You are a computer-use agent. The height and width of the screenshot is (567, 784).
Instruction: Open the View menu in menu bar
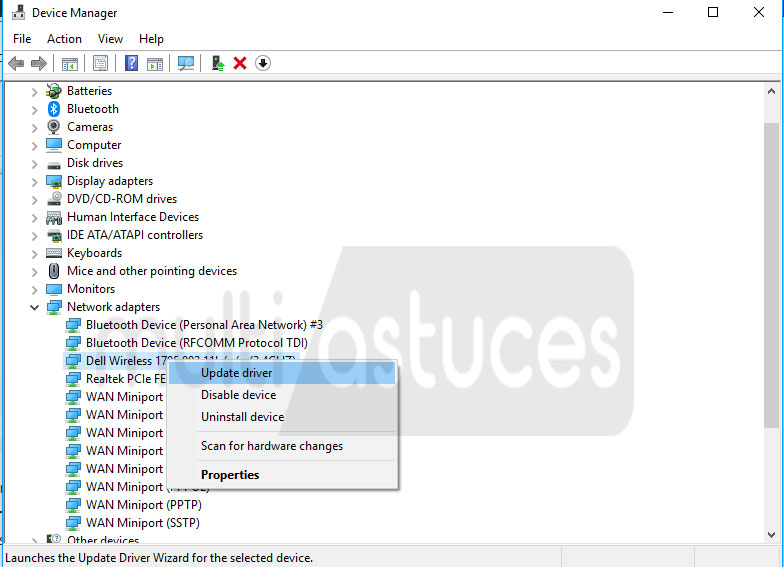[110, 39]
